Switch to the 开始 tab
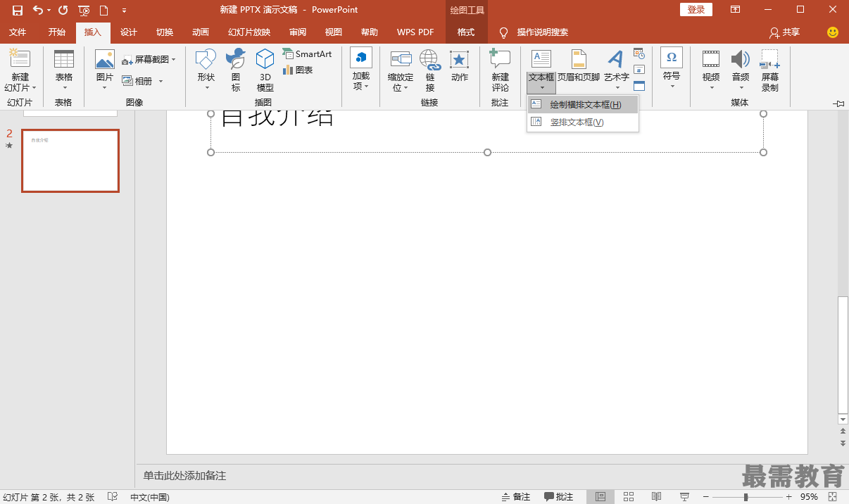Screen dimensions: 849x504 point(57,32)
